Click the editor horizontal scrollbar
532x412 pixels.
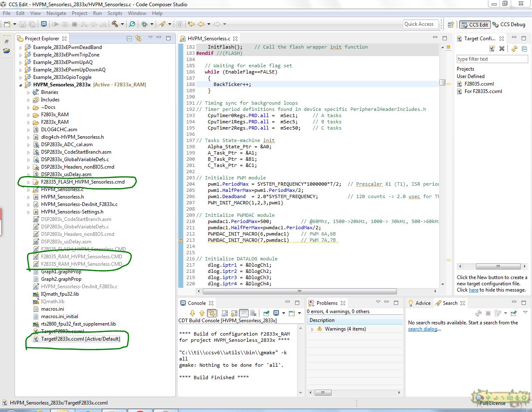299,291
